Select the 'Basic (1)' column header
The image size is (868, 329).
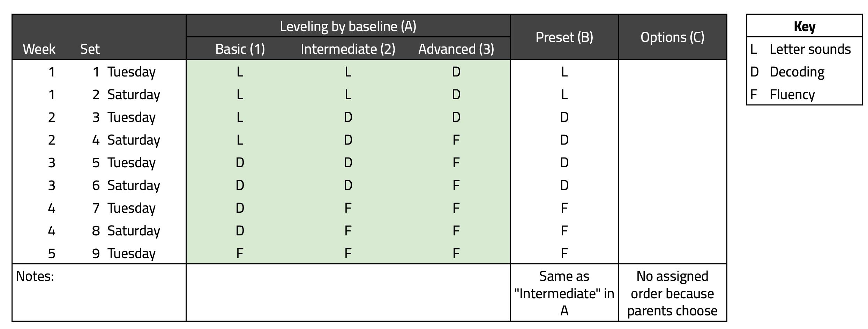[240, 49]
